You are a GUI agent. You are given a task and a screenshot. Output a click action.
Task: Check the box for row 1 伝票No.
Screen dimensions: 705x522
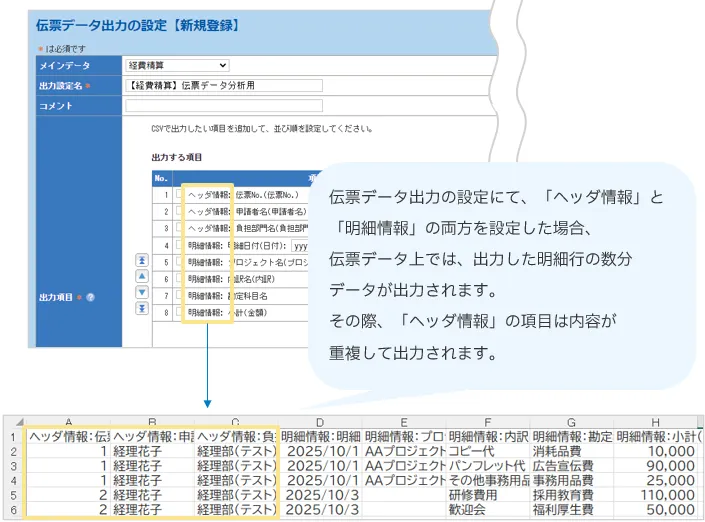pos(179,195)
